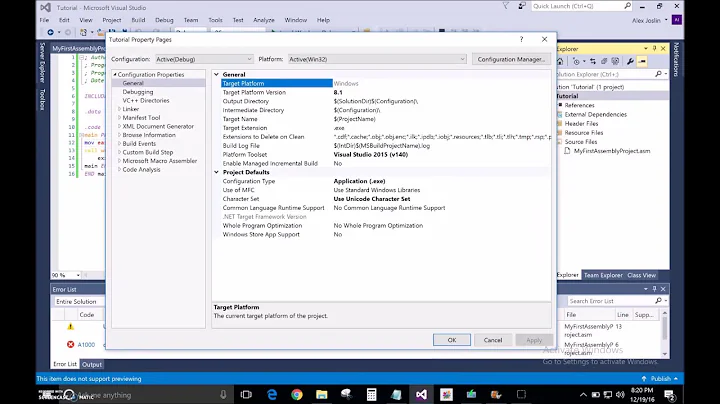
Task: Collapse the General property group chevron
Action: click(x=216, y=74)
